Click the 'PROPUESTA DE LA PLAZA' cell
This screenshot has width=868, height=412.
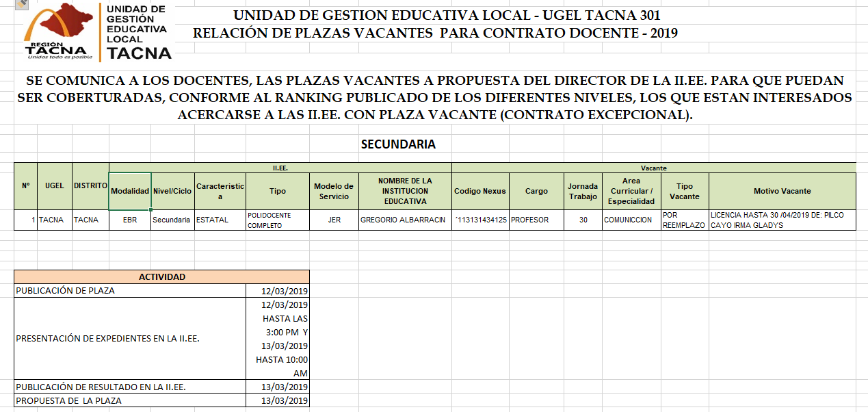pos(130,400)
